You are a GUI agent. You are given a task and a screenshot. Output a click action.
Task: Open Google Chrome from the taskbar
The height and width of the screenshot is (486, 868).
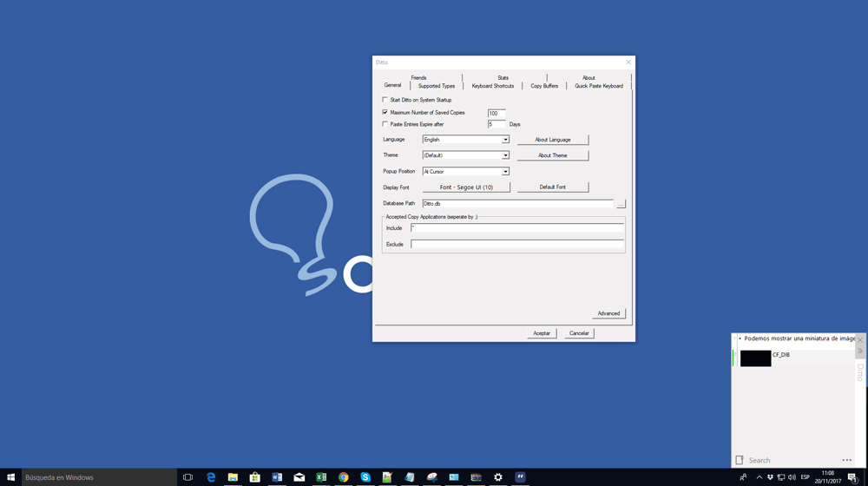click(x=343, y=477)
